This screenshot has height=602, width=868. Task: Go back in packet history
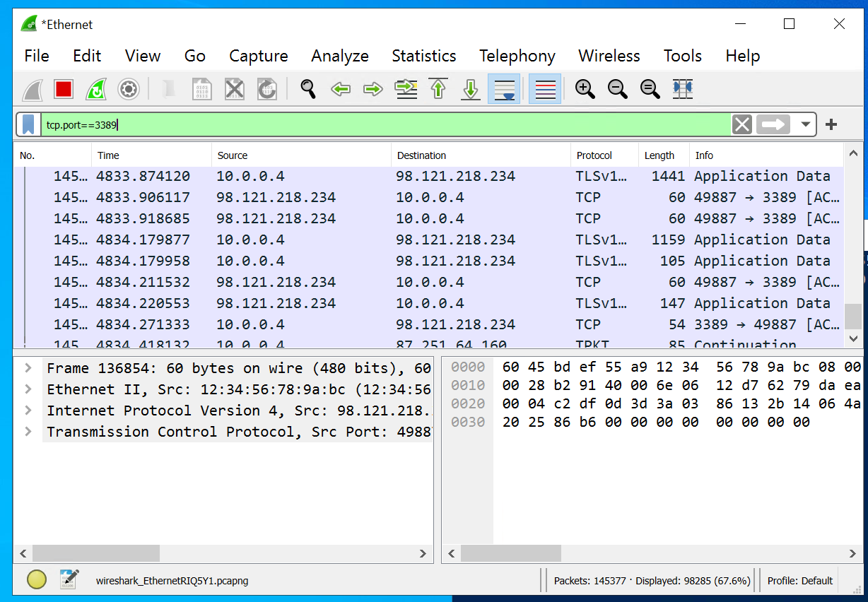[x=340, y=89]
